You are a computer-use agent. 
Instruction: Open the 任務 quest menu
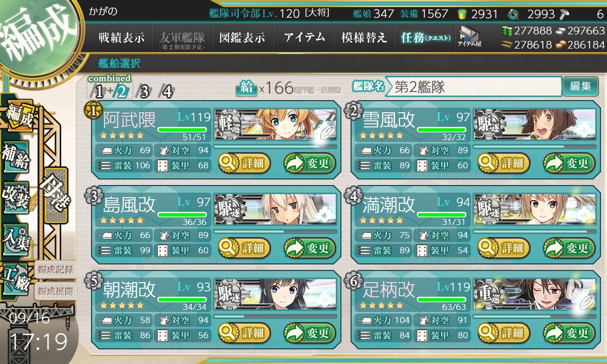[425, 38]
